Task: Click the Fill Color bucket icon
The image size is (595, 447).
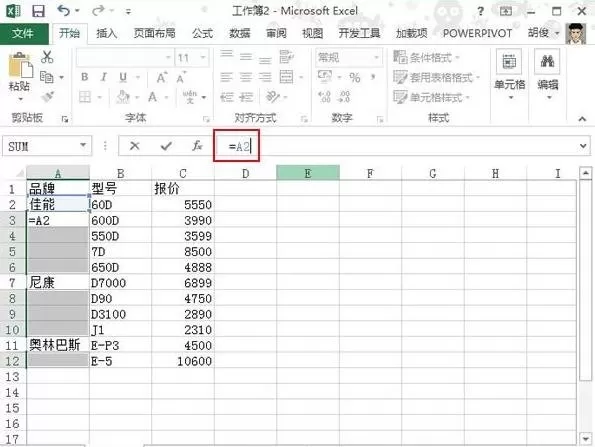Action: click(123, 97)
